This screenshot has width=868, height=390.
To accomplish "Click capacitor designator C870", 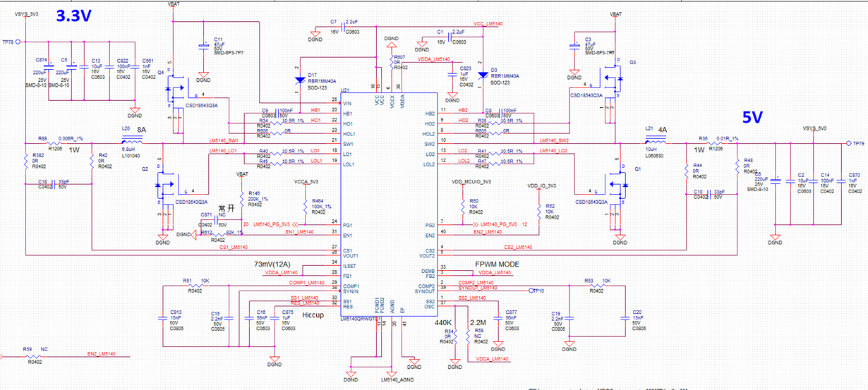I will (x=855, y=175).
